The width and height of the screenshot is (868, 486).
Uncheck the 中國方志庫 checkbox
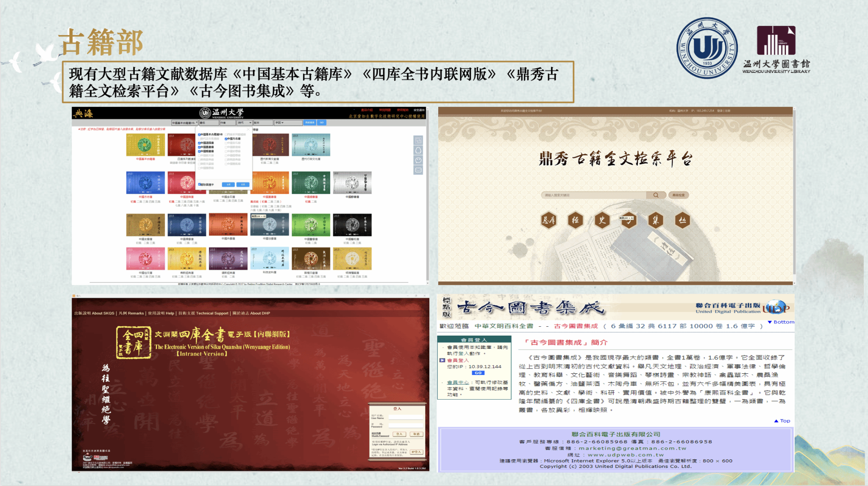point(226,139)
